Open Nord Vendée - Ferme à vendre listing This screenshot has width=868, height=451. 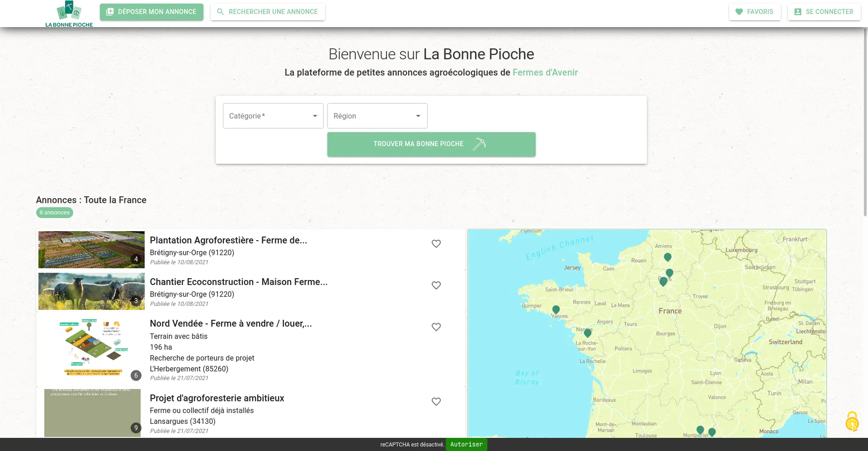(231, 324)
